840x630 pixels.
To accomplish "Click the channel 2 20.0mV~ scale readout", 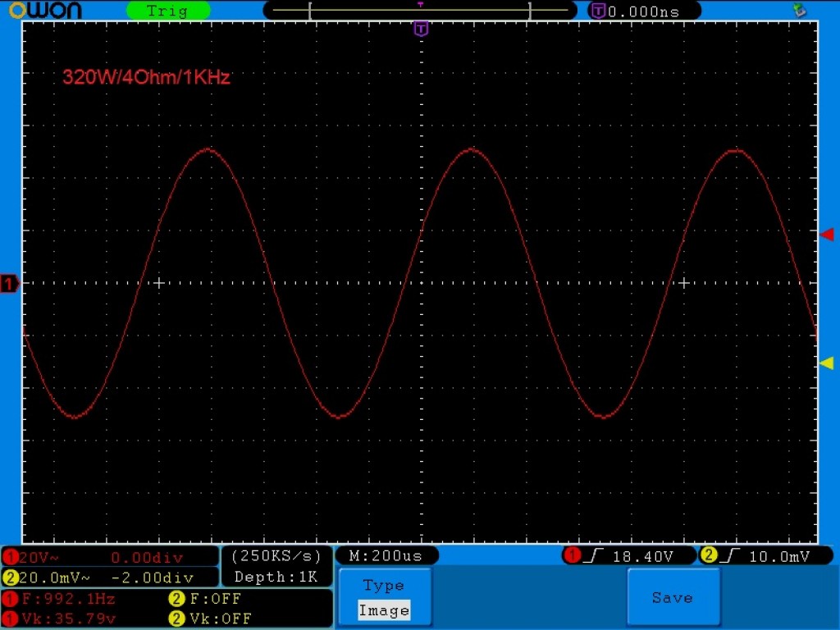I will [x=55, y=577].
